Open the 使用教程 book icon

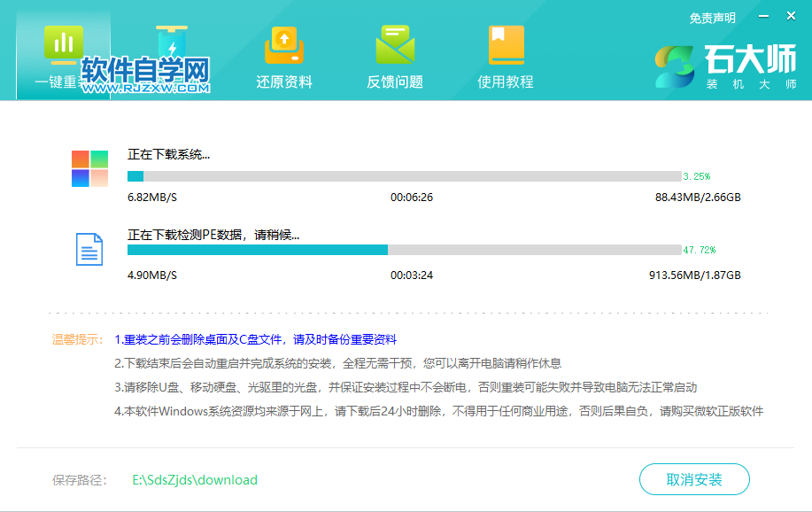click(506, 45)
